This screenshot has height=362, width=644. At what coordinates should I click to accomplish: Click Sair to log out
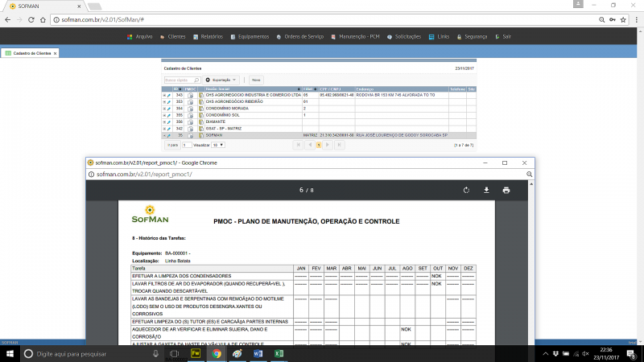click(x=502, y=36)
